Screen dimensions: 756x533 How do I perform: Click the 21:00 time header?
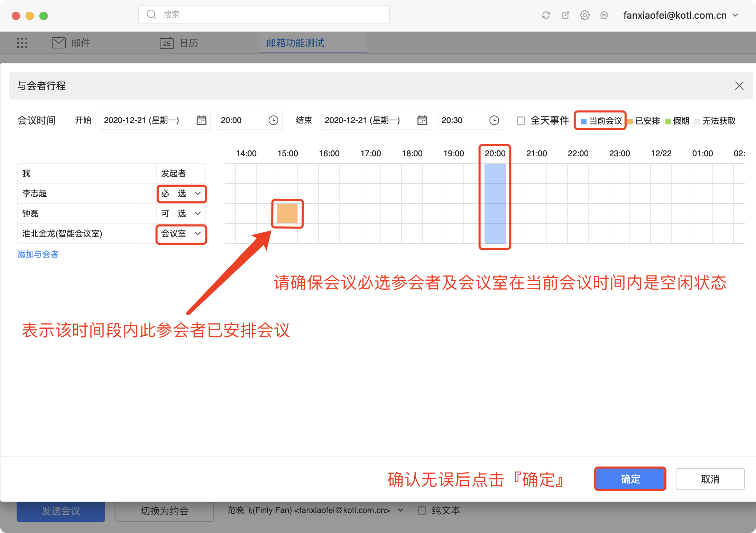pos(537,153)
